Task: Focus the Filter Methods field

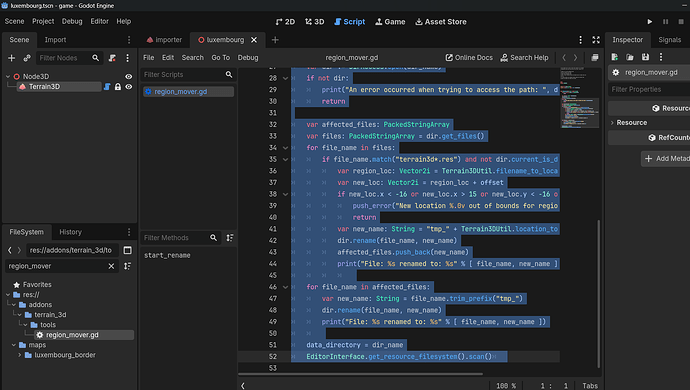Action: (x=180, y=238)
